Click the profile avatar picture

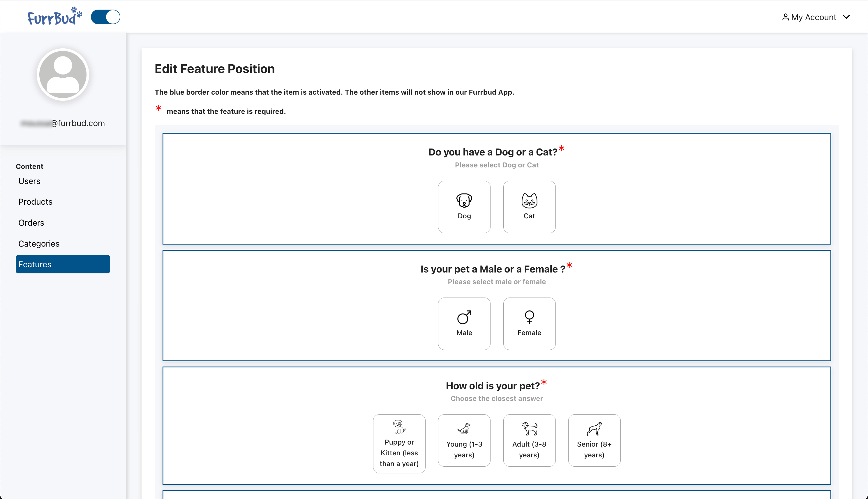pyautogui.click(x=63, y=74)
